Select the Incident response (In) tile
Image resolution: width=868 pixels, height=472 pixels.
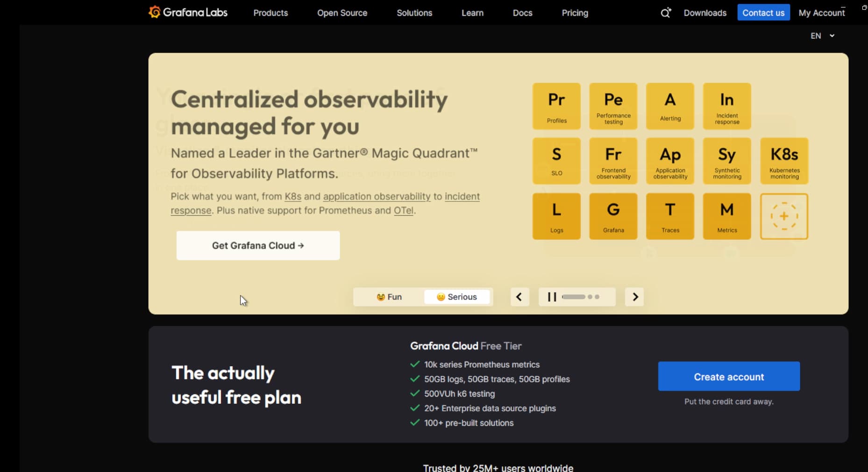pyautogui.click(x=727, y=106)
